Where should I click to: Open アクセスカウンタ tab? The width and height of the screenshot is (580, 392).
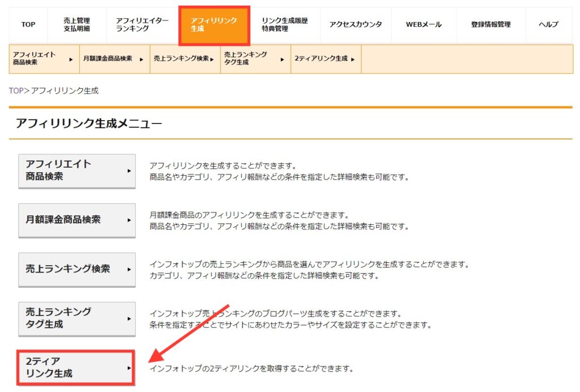355,24
